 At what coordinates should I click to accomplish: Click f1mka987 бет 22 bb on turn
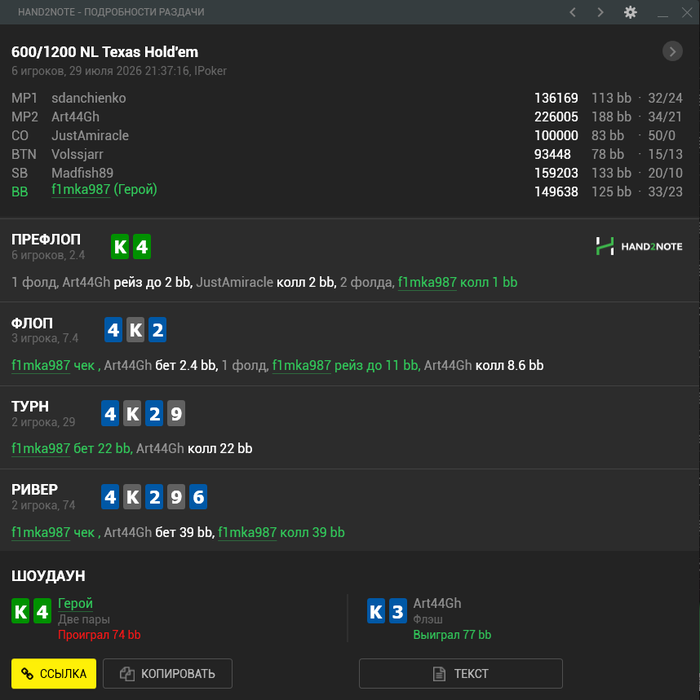pyautogui.click(x=71, y=448)
